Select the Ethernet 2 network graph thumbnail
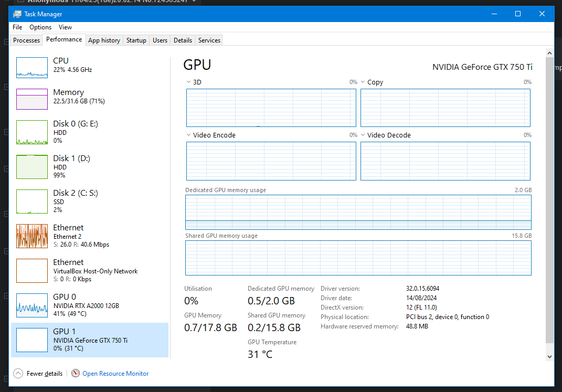562x392 pixels. click(32, 236)
